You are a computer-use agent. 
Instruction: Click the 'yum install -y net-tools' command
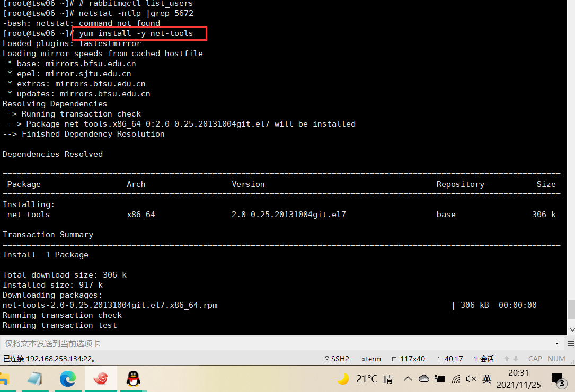click(x=136, y=33)
